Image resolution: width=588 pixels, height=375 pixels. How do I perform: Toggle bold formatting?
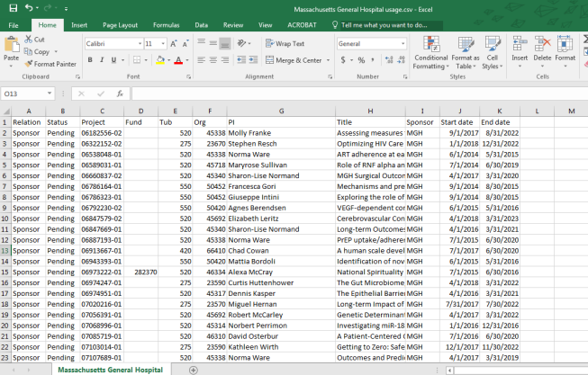pos(90,60)
